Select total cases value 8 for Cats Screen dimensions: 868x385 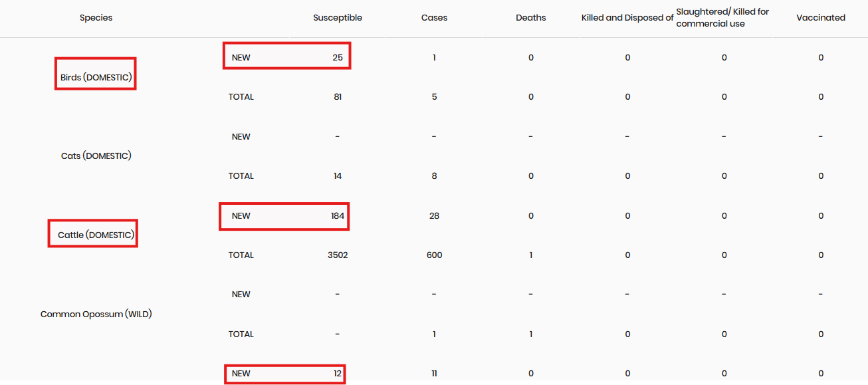(434, 176)
